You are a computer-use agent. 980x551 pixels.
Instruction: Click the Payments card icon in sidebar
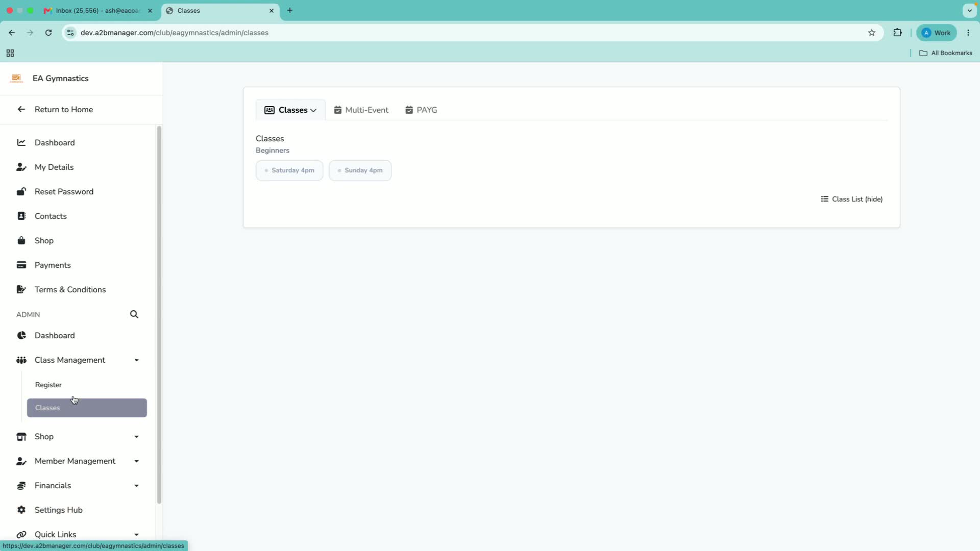21,265
